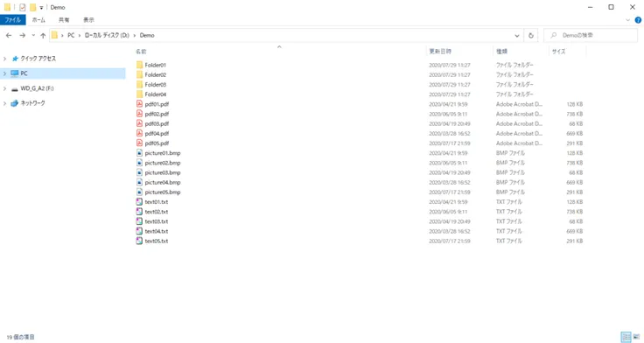Expand the PC tree node
644x343 pixels.
tap(5, 73)
